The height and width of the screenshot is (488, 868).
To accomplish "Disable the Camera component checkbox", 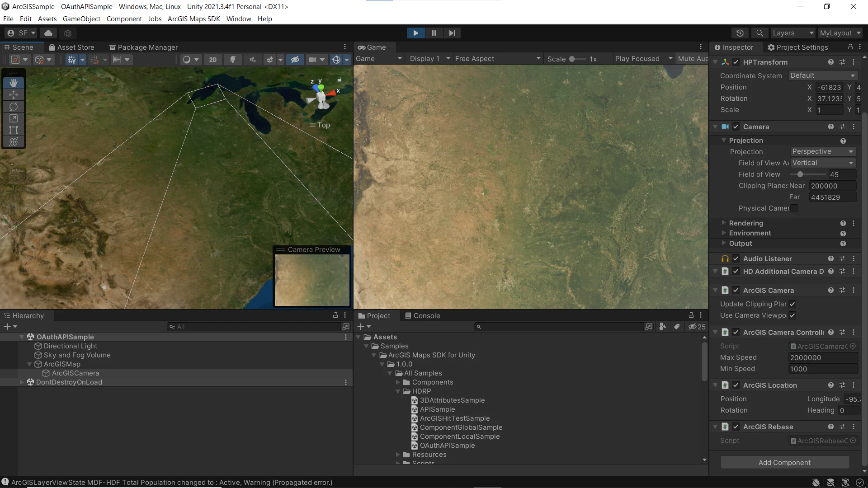I will click(736, 127).
